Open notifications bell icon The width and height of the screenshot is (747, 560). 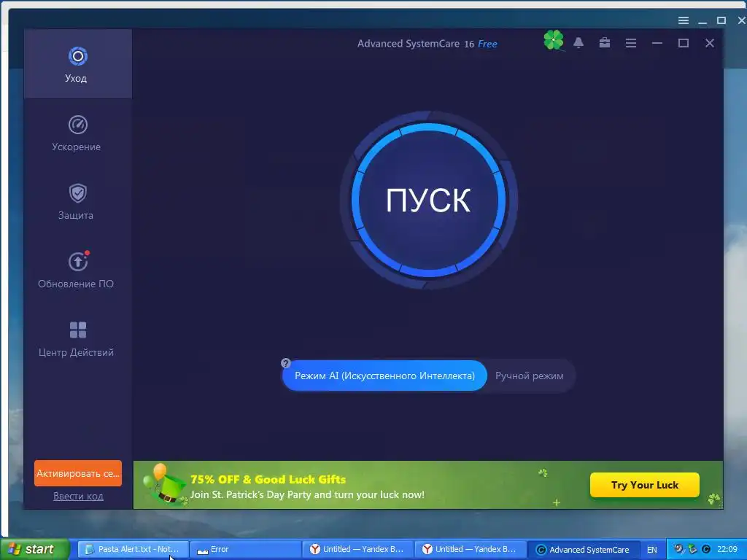[x=578, y=43]
